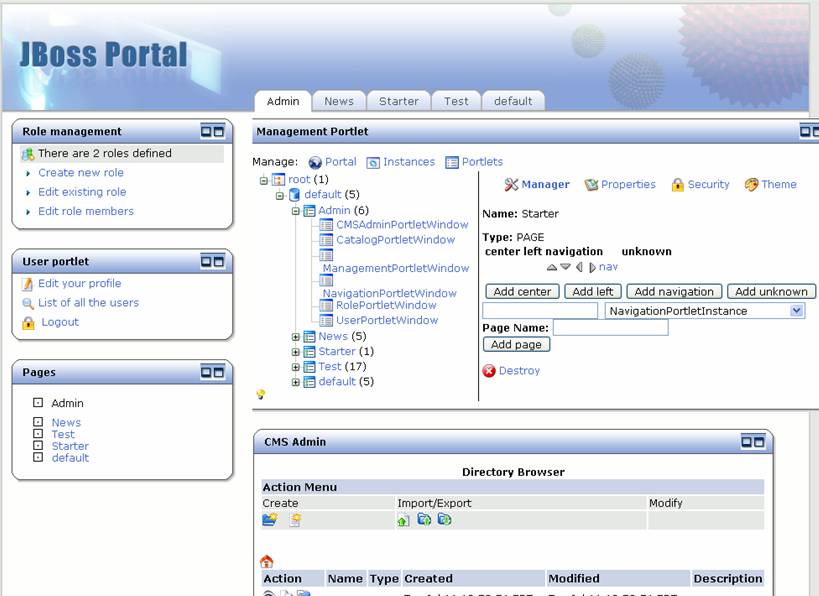819x596 pixels.
Task: Open the Edit role members link
Action: click(86, 212)
